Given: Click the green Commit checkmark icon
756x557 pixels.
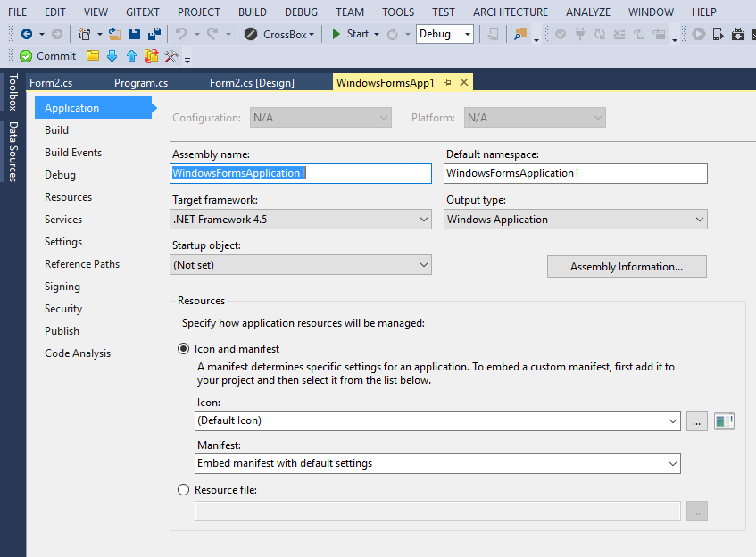Looking at the screenshot, I should click(x=26, y=56).
